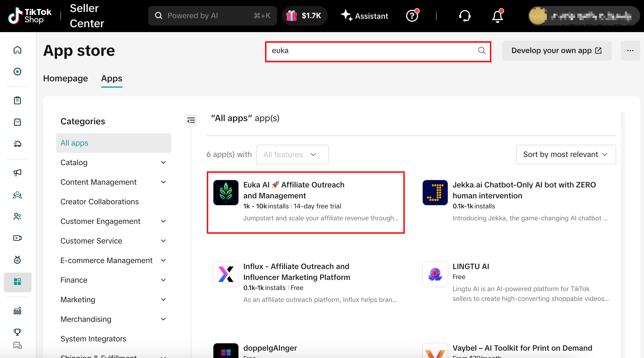This screenshot has width=644, height=358.
Task: Open the two-person creators icon in sidebar
Action: [17, 216]
